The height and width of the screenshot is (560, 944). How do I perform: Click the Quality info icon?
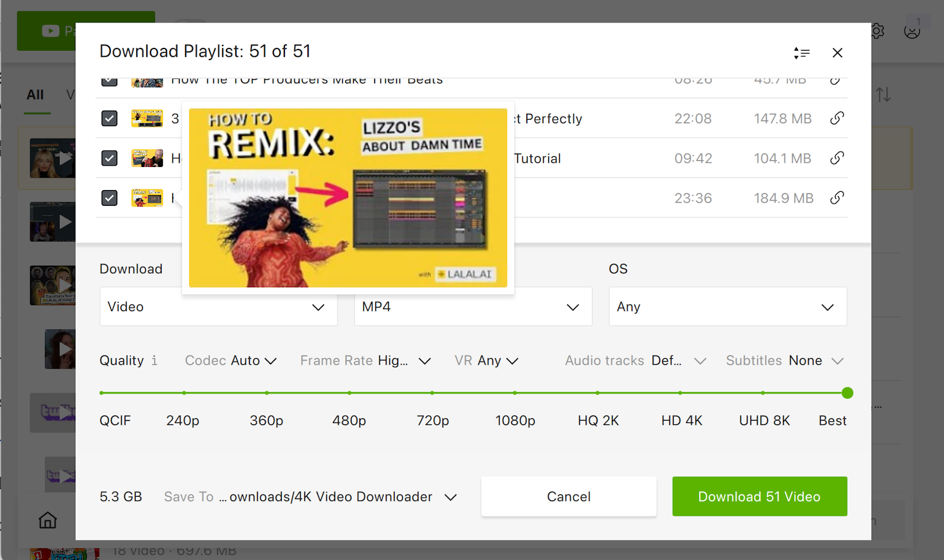155,361
